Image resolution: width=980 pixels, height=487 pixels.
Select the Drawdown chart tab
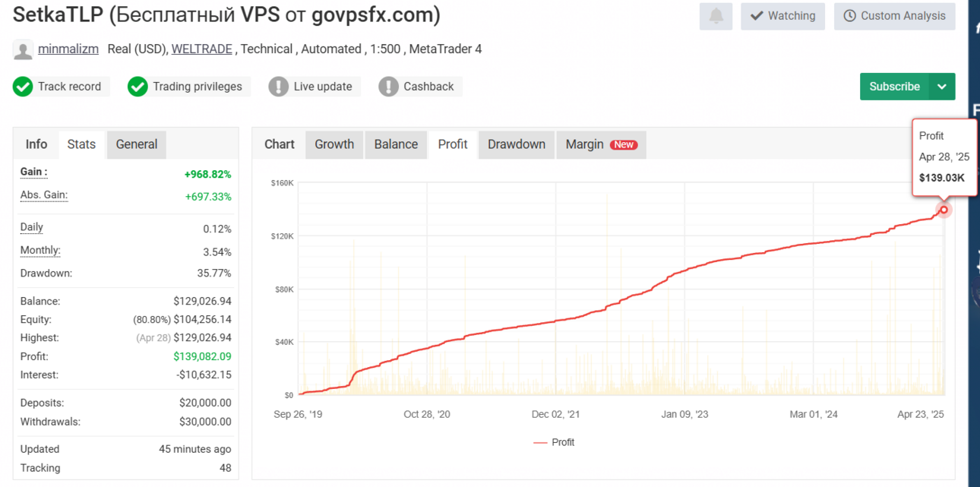(517, 144)
